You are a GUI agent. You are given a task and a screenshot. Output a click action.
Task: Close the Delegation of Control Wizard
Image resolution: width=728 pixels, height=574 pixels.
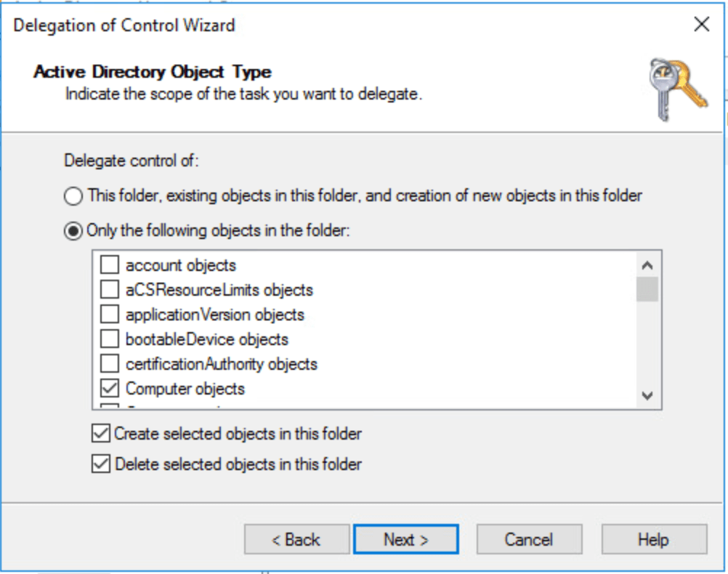701,25
